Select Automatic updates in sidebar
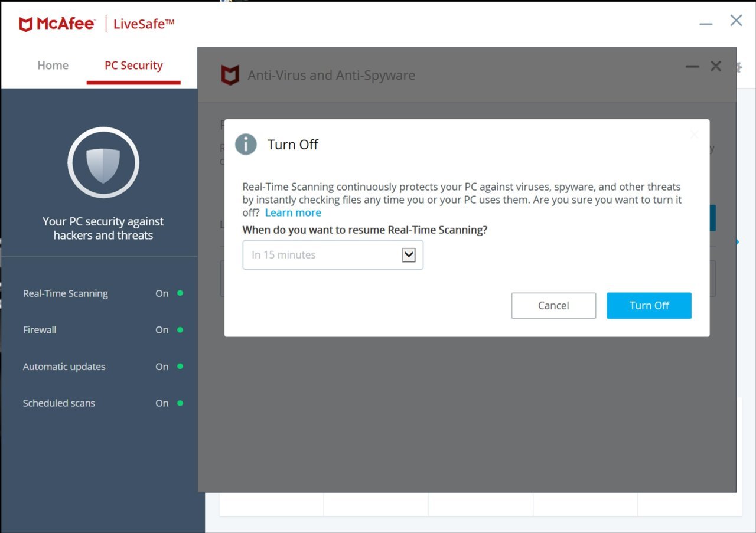756x533 pixels. tap(103, 367)
